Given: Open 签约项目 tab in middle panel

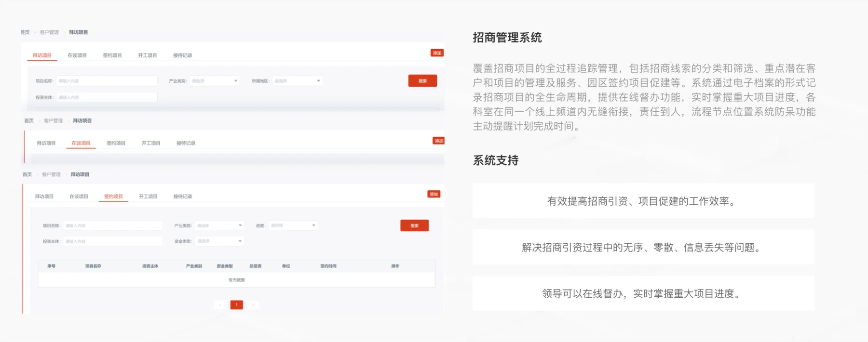Looking at the screenshot, I should 116,143.
